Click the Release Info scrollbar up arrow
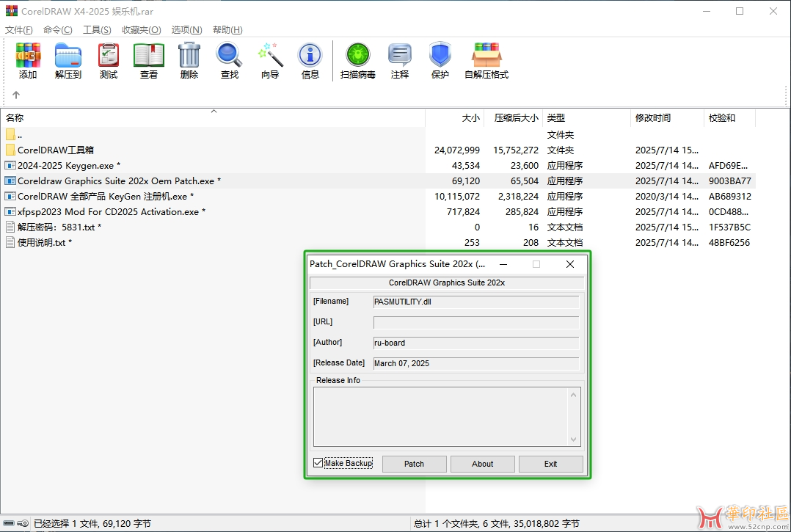Screen dimensions: 791x532 tap(574, 394)
